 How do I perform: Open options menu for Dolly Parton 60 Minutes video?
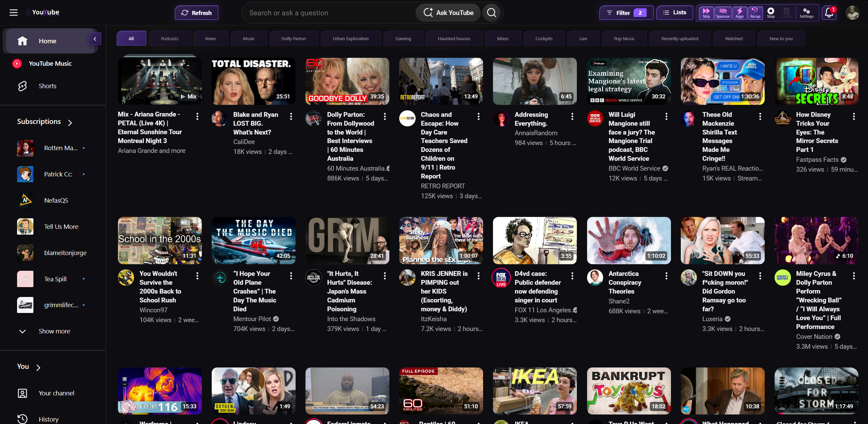385,116
